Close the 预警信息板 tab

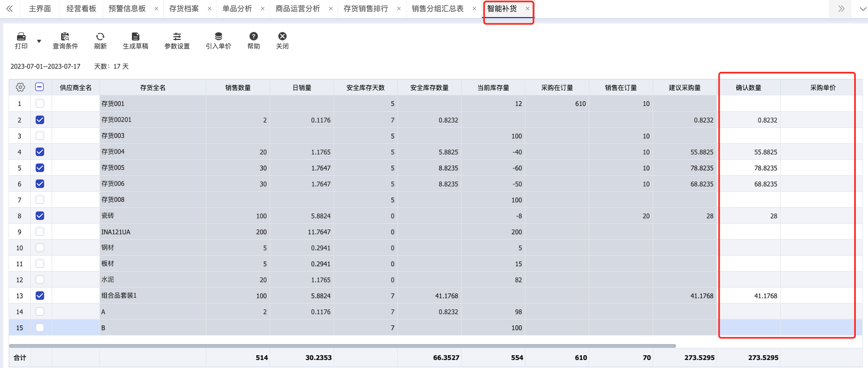pos(156,9)
